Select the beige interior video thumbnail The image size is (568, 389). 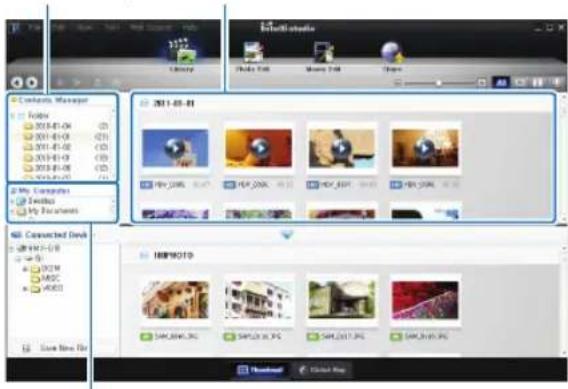(342, 148)
